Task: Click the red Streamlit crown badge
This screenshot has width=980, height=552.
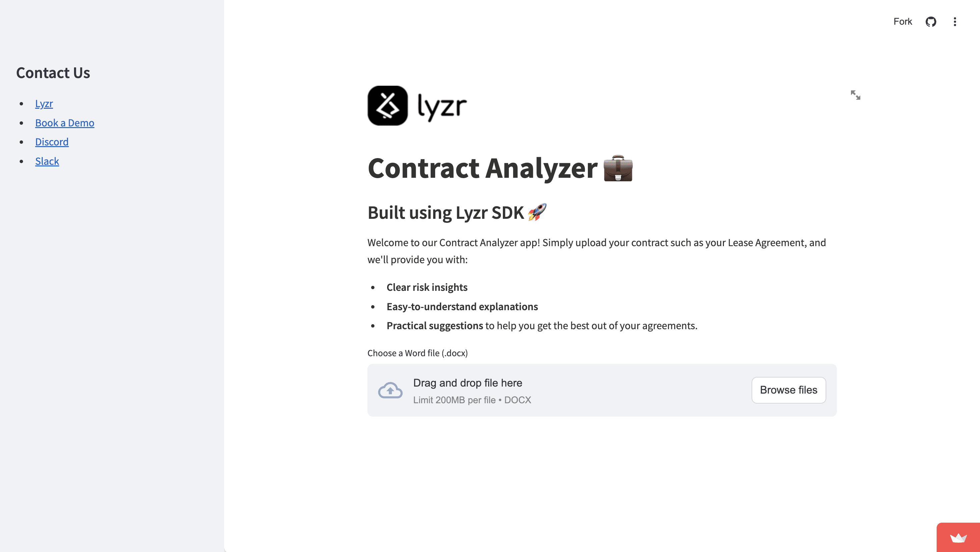Action: [x=958, y=538]
